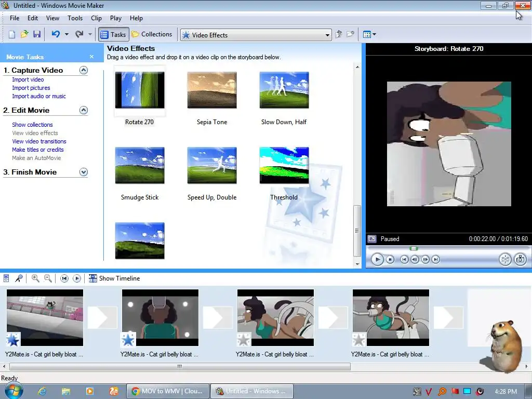Click the effect star on first storyboard clip
Screen dimensions: 532x399
pos(13,340)
